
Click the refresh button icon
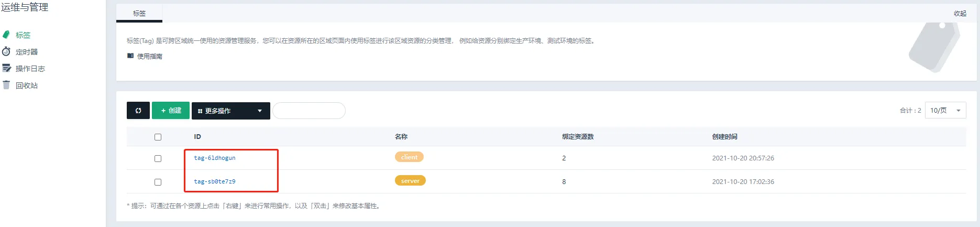coord(138,111)
